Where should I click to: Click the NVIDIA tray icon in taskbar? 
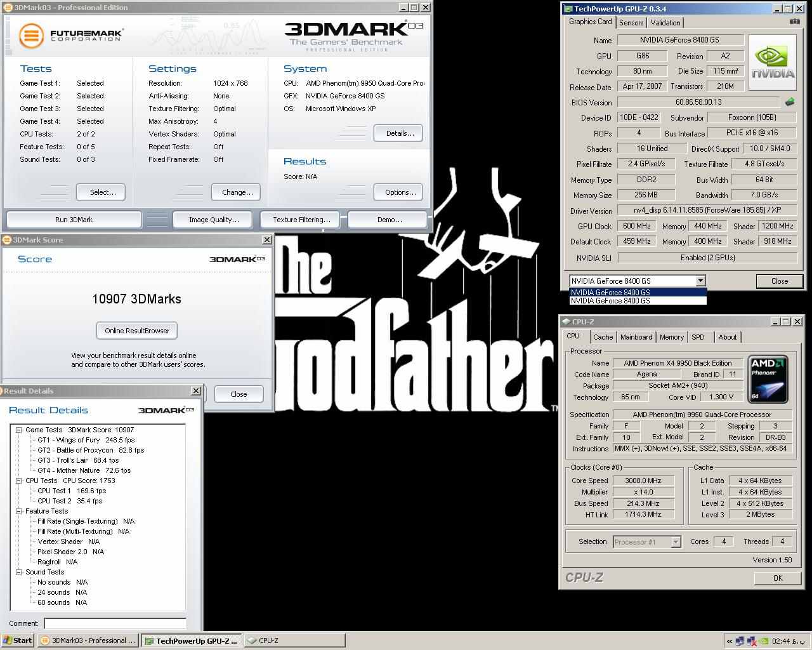[x=764, y=641]
